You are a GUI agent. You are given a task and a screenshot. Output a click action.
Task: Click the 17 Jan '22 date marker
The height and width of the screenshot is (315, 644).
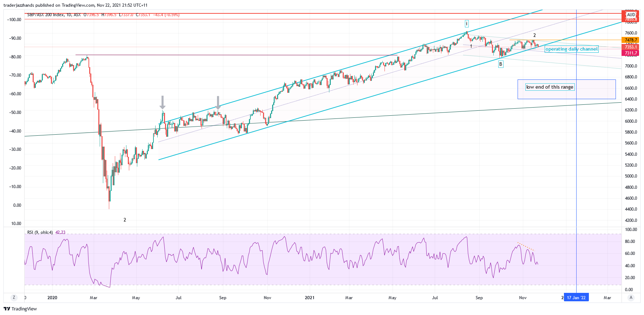pos(576,297)
